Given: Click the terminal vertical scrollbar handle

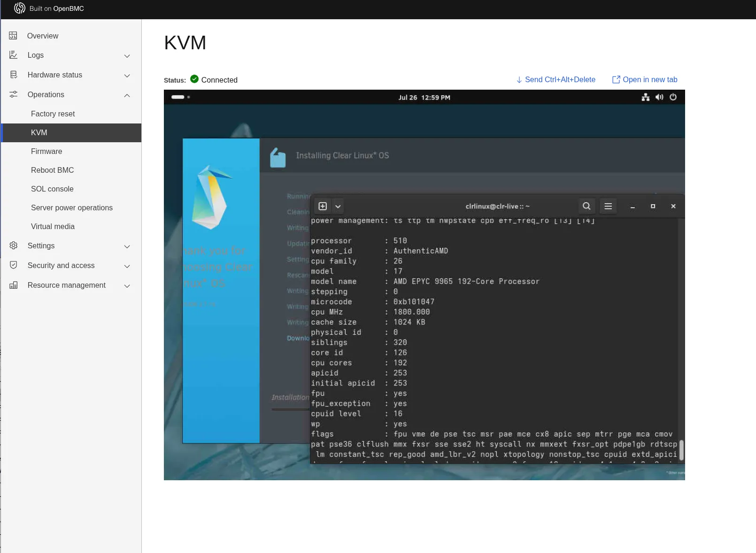Looking at the screenshot, I should (x=681, y=450).
